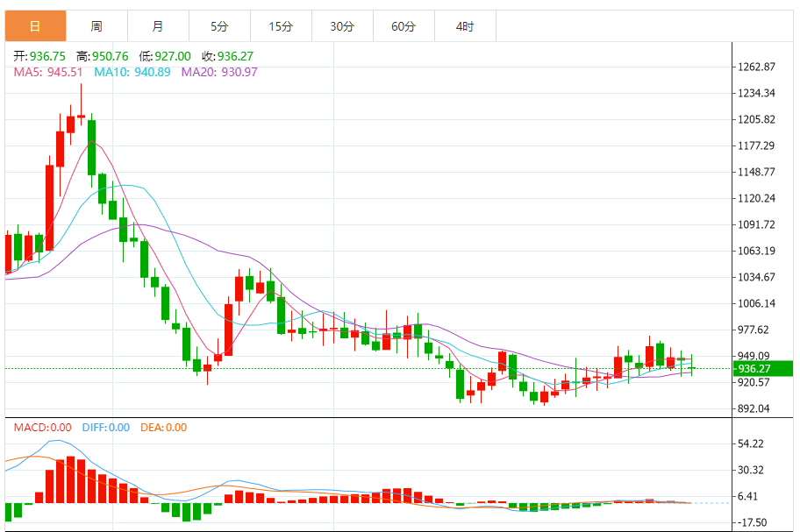The width and height of the screenshot is (800, 532).
Task: Click the 1063.19 price axis label
Action: (x=756, y=251)
